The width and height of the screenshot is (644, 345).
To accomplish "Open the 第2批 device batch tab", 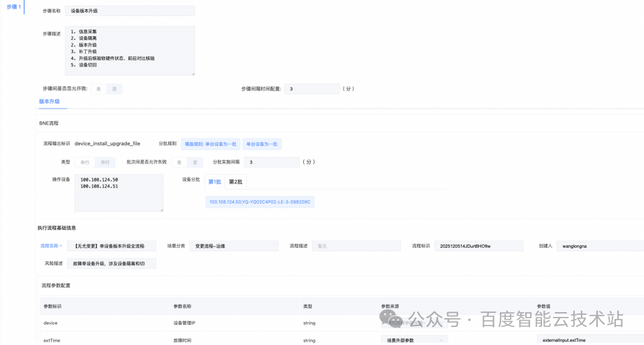I will (x=235, y=182).
